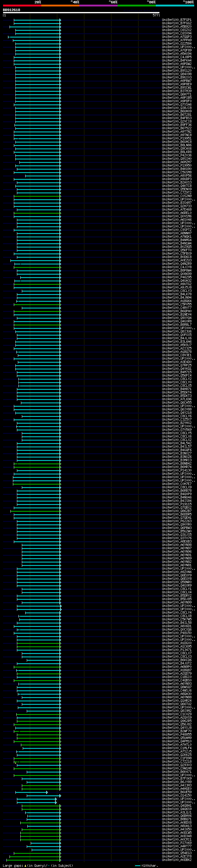Click hit label UniRef100_C9SPT2

[176, 230]
